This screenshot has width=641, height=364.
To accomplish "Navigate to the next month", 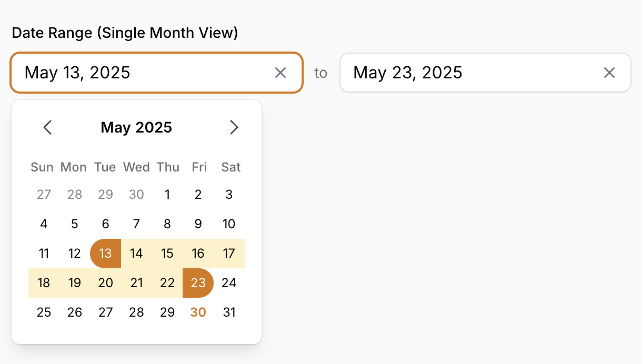I will click(x=234, y=127).
